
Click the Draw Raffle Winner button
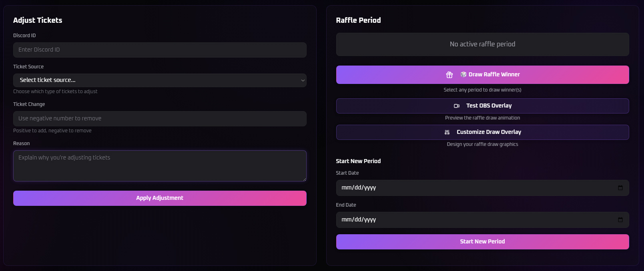(483, 74)
